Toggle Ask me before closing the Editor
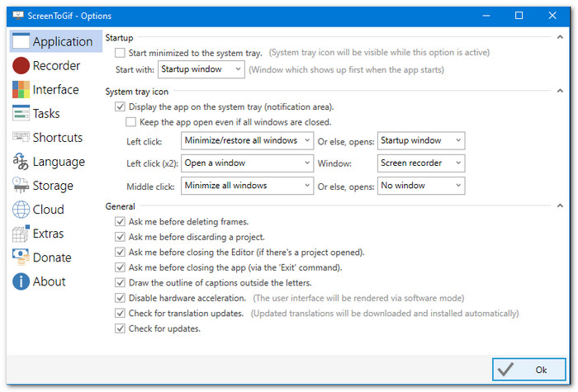The height and width of the screenshot is (392, 578). point(120,252)
